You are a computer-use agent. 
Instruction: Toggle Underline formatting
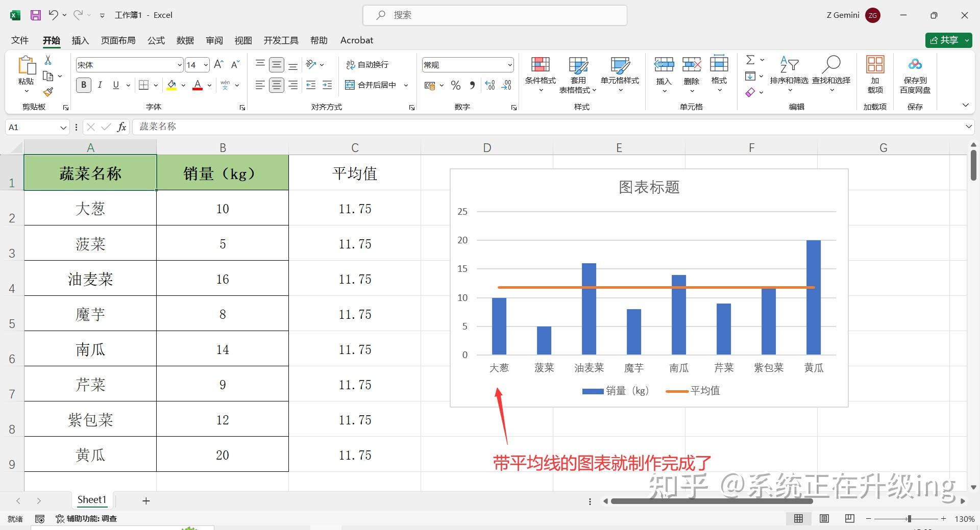116,85
